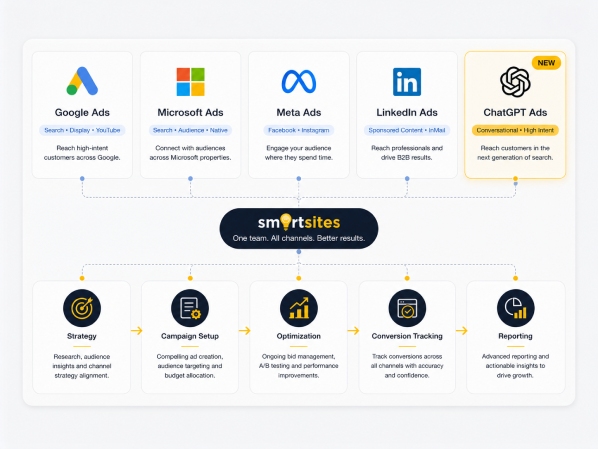Click the Meta infinity logo
This screenshot has height=449, width=598.
click(x=299, y=81)
